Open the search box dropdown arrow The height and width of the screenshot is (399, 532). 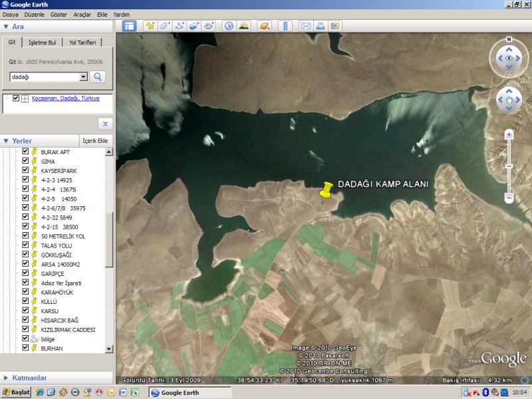[84, 77]
